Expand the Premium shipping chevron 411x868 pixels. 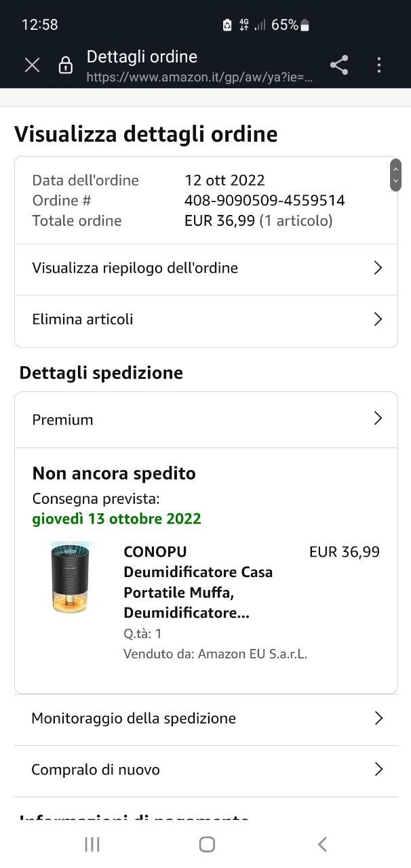tap(378, 418)
